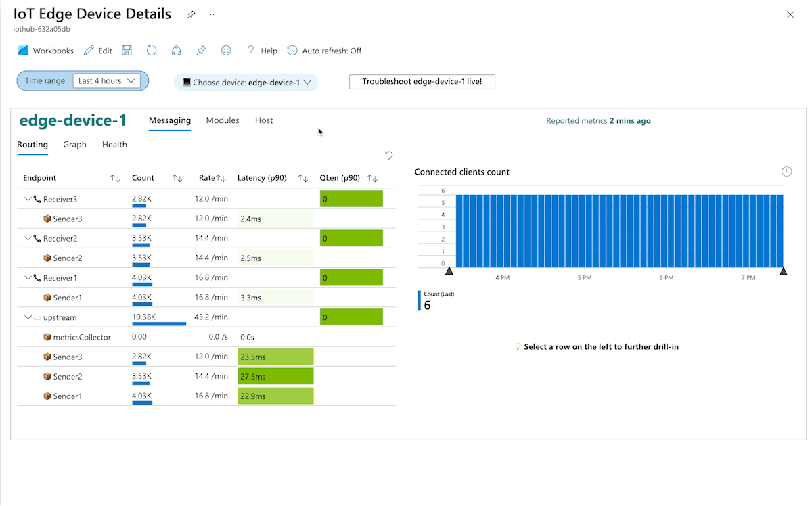Open the Choose device dropdown

click(246, 83)
